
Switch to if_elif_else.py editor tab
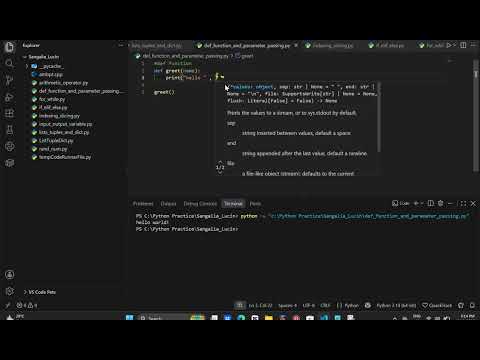[x=387, y=45]
